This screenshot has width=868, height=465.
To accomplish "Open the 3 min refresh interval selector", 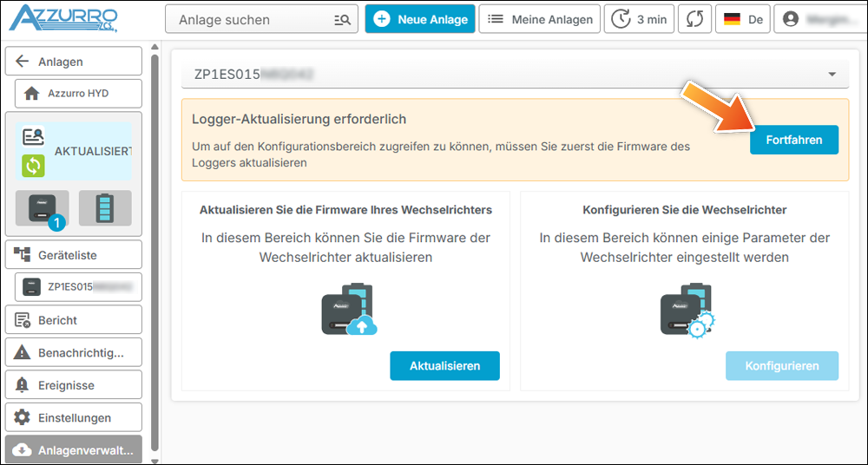I will pos(639,19).
